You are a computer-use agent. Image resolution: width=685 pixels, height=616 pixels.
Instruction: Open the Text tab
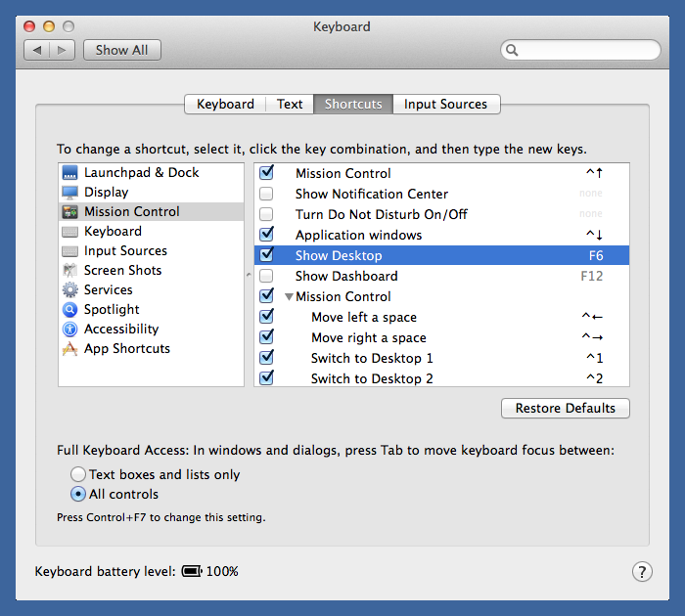point(290,105)
